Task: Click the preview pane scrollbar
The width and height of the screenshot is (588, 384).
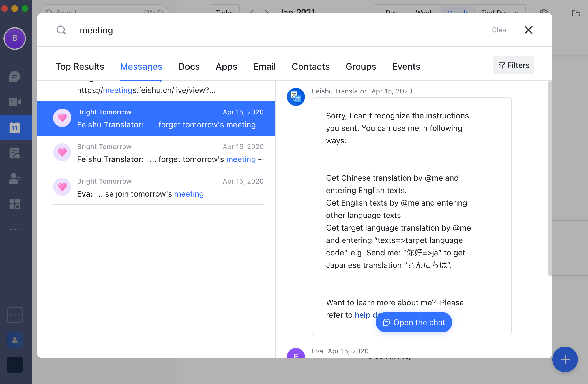Action: (550, 178)
